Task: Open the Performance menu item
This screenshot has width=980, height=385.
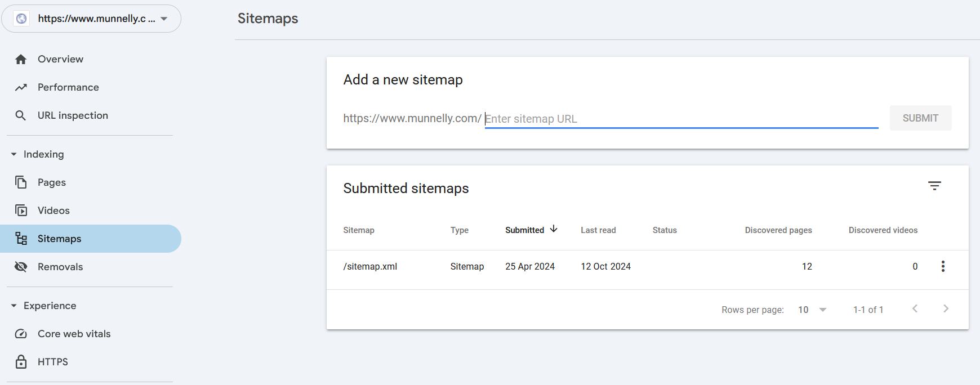Action: [x=91, y=87]
